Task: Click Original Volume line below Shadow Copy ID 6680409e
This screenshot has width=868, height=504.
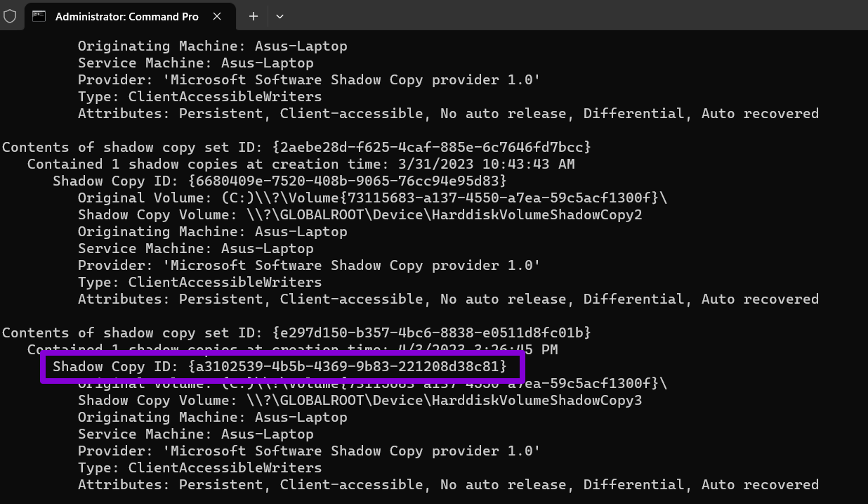Action: tap(372, 198)
